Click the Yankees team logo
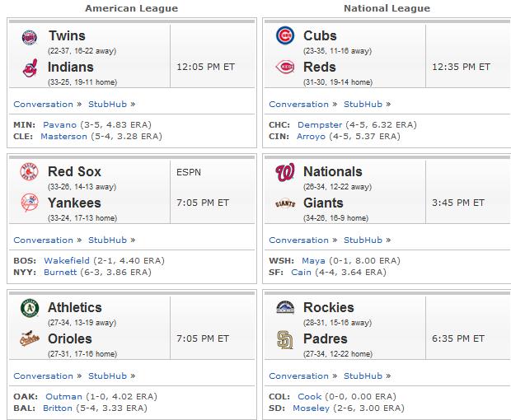Viewport: 511px width, 420px height. pos(30,203)
